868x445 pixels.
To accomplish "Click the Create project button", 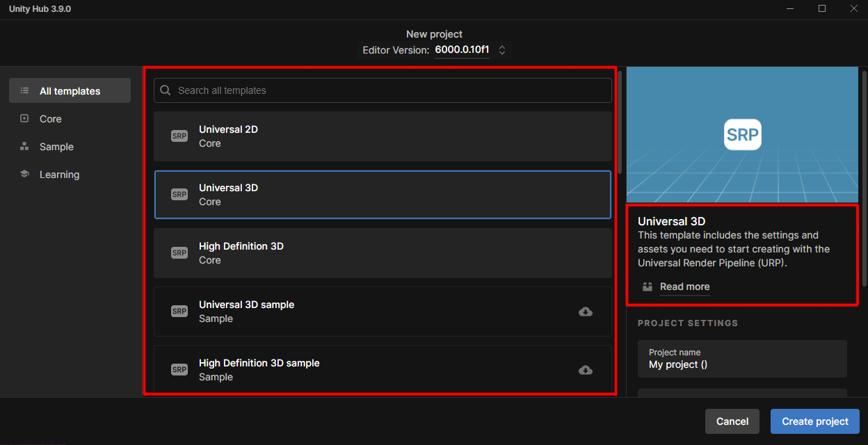I will [x=815, y=421].
